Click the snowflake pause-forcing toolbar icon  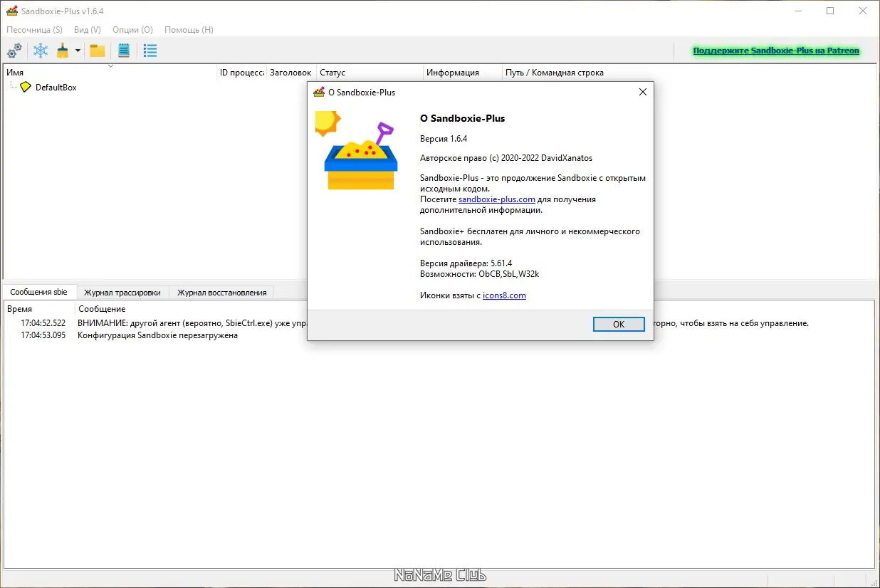pyautogui.click(x=41, y=51)
